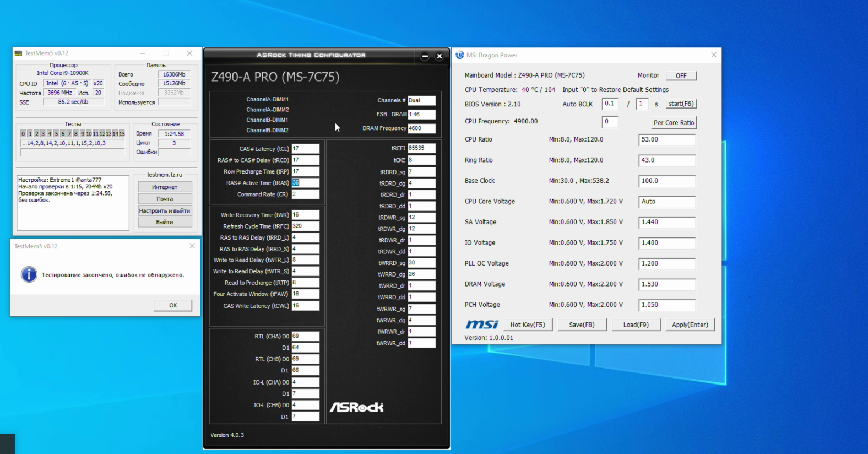Click the Auto BCLK step field showing 0.1
This screenshot has width=868, height=454.
610,104
